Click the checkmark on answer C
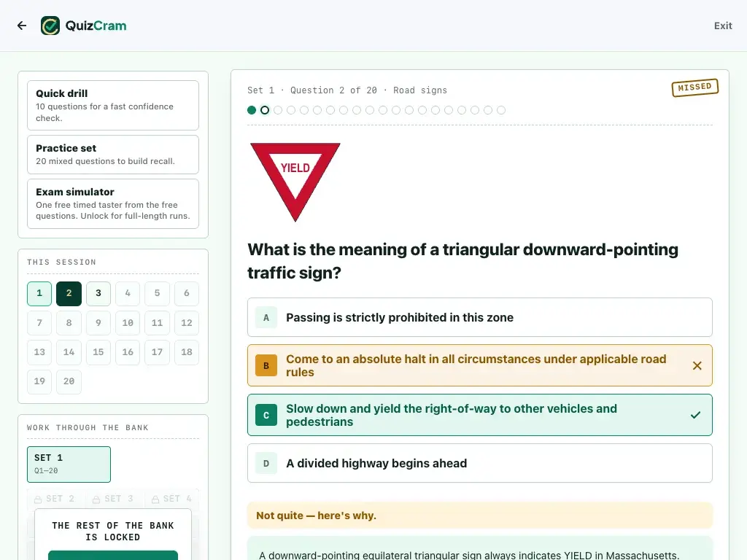747x560 pixels. 695,415
